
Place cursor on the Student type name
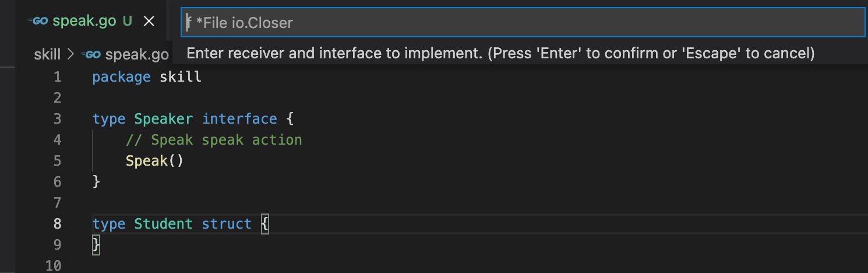coord(164,224)
